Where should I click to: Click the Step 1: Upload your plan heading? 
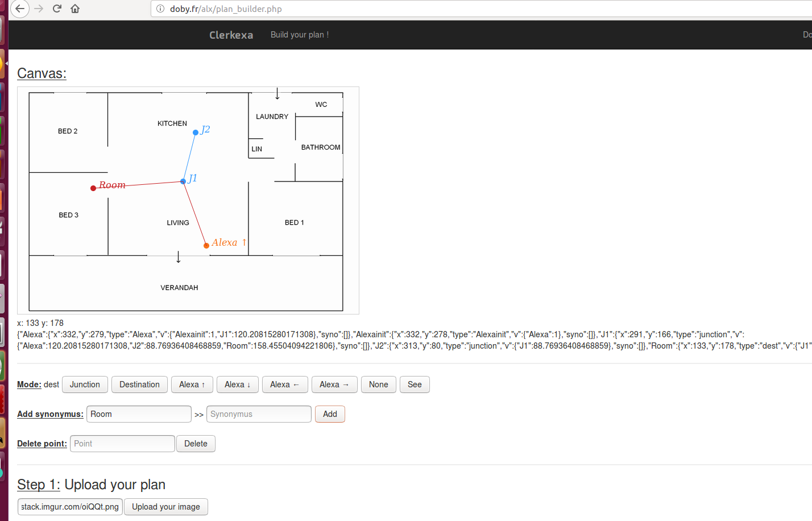coord(92,485)
